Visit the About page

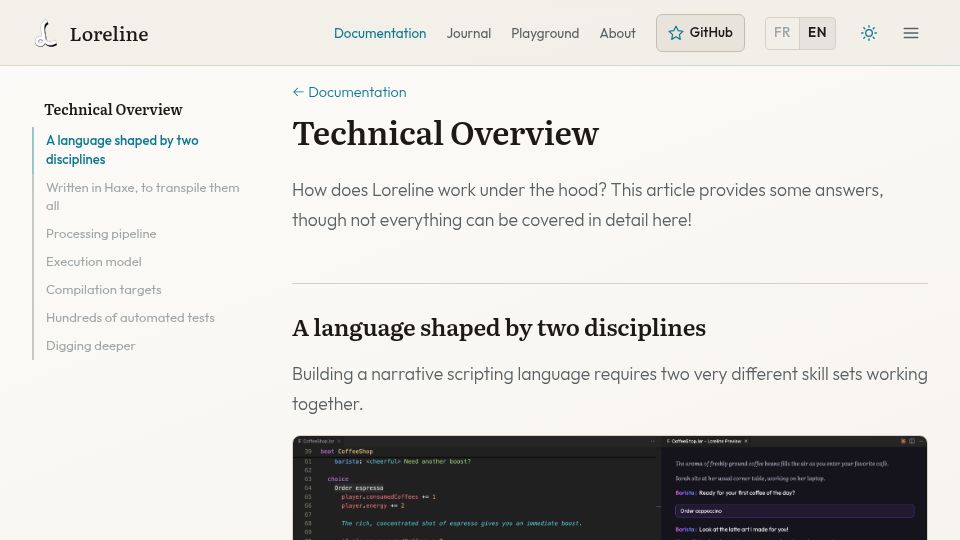click(617, 33)
